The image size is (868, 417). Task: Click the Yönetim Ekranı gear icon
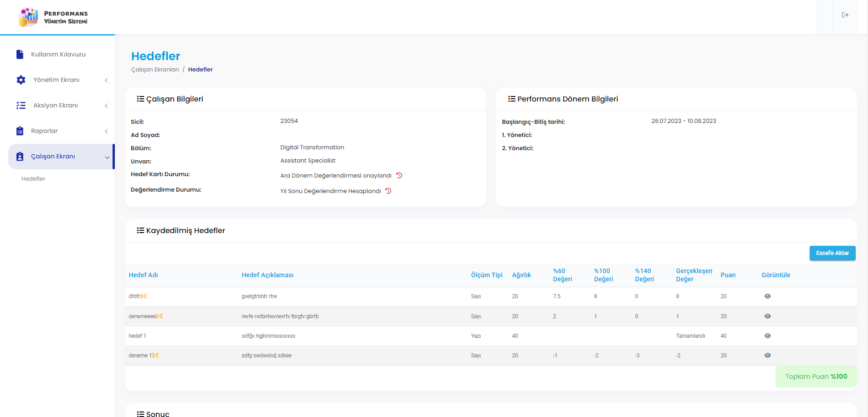pos(21,80)
